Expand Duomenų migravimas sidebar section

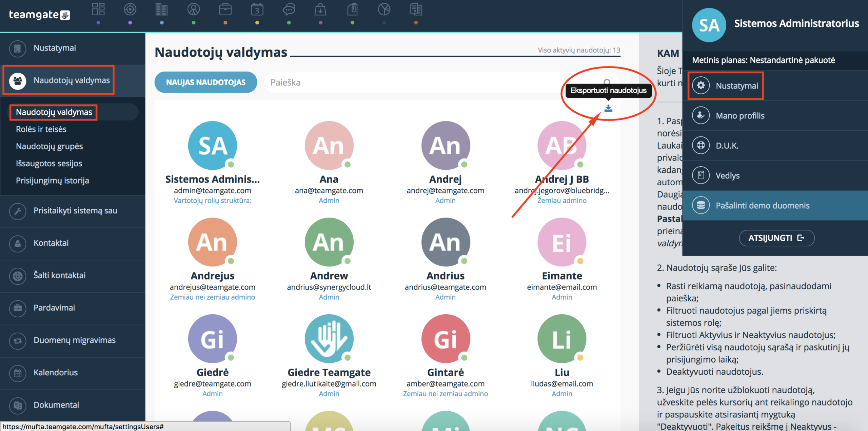click(73, 340)
